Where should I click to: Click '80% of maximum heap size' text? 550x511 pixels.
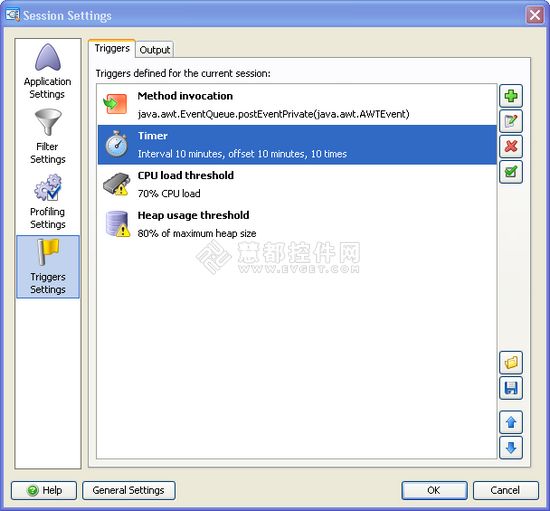[x=197, y=233]
